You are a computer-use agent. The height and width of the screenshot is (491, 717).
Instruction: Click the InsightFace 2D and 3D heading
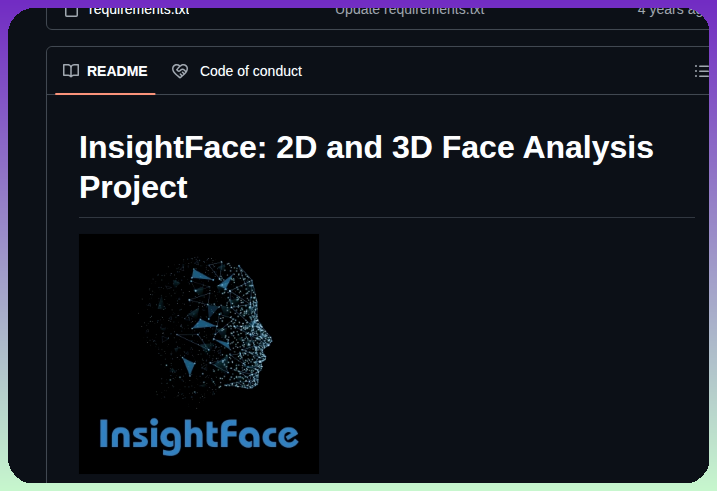pyautogui.click(x=366, y=167)
